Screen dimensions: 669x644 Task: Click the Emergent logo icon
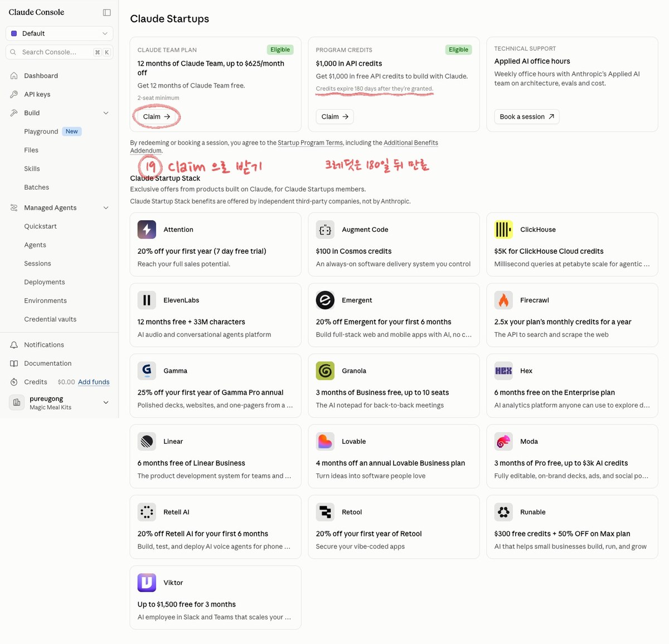pos(325,300)
